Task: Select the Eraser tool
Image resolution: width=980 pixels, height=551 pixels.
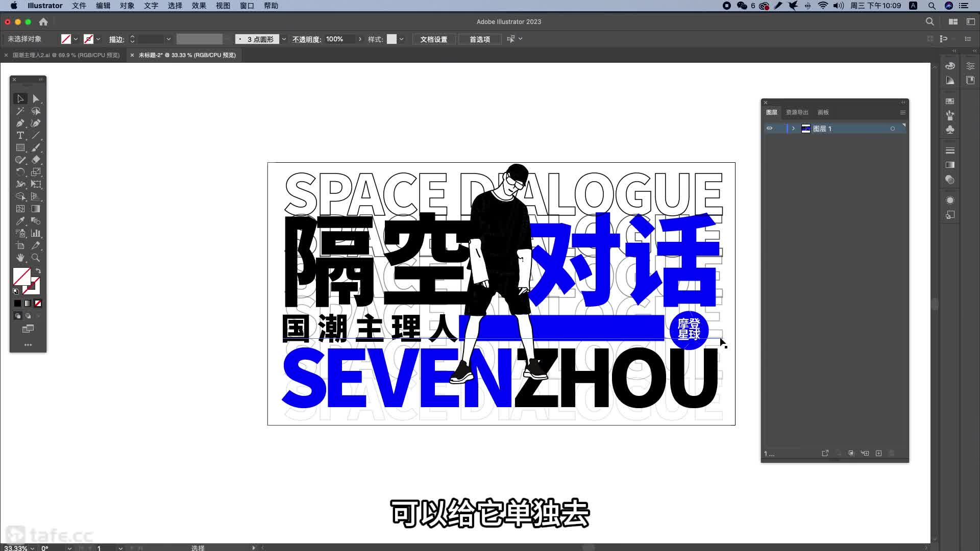Action: coord(36,160)
